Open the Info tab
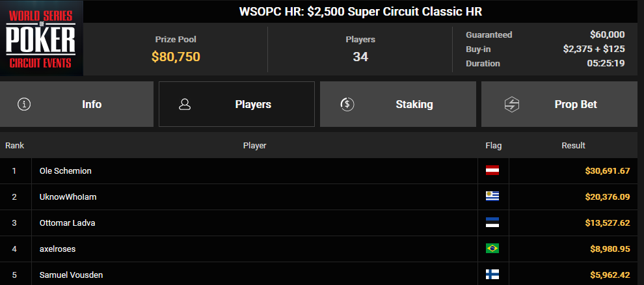 77,104
